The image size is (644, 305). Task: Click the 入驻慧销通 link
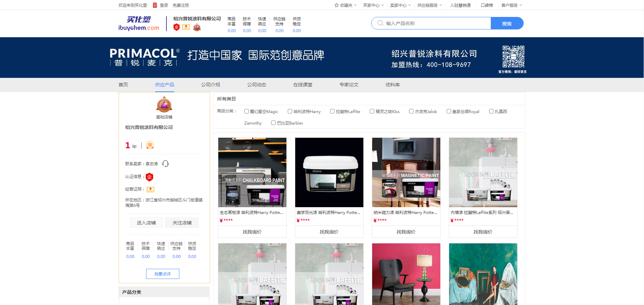(460, 5)
